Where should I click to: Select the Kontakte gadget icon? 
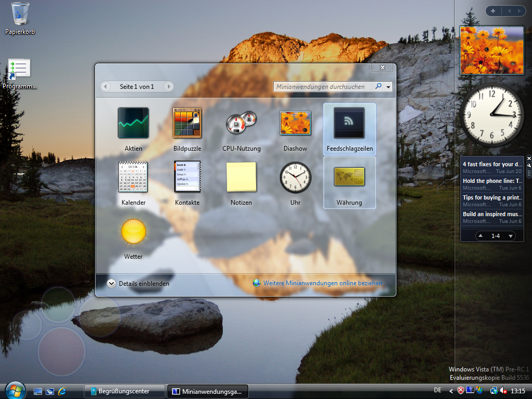[x=187, y=177]
